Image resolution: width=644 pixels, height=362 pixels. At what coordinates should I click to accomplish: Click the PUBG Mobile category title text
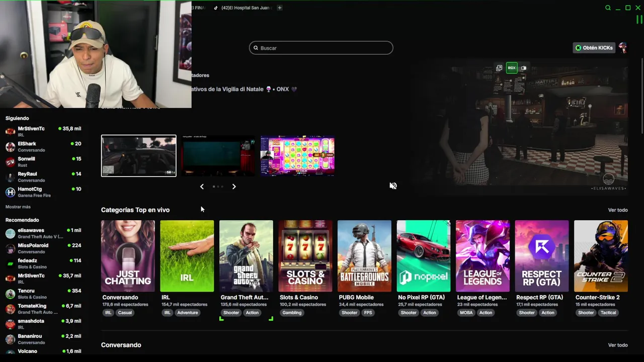(x=356, y=298)
